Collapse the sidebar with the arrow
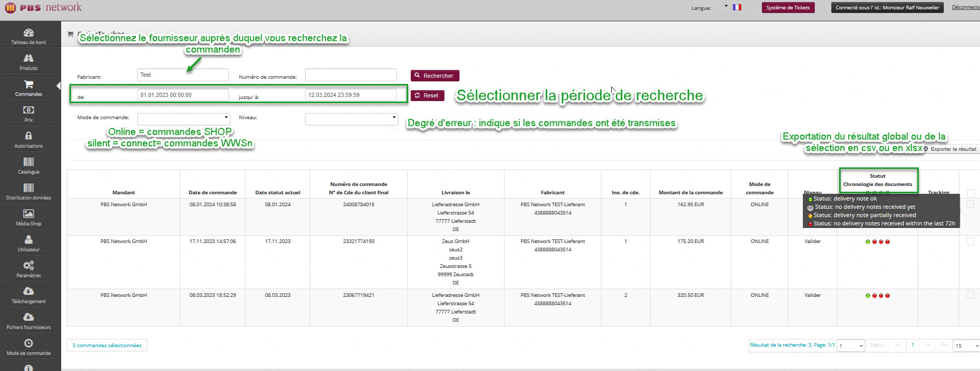The height and width of the screenshot is (371, 980). [x=59, y=85]
